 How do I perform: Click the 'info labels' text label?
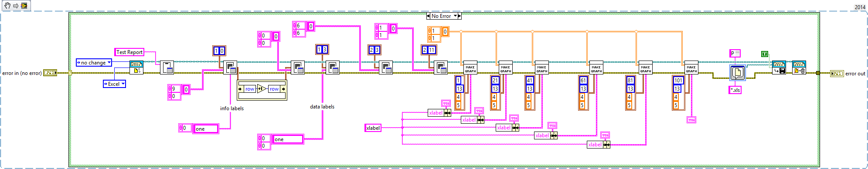pos(232,108)
